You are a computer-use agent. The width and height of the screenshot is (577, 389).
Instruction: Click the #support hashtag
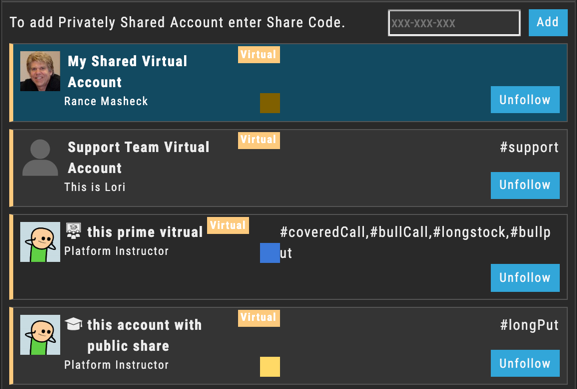pos(529,147)
